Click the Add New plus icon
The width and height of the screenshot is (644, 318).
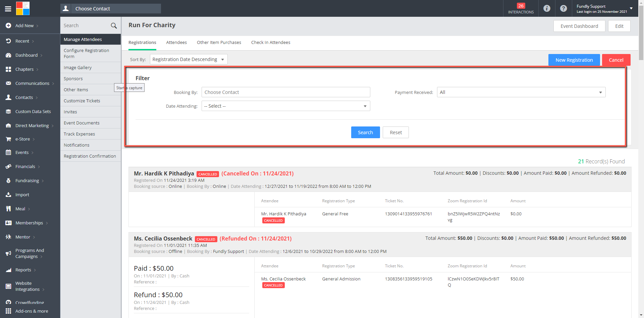8,25
